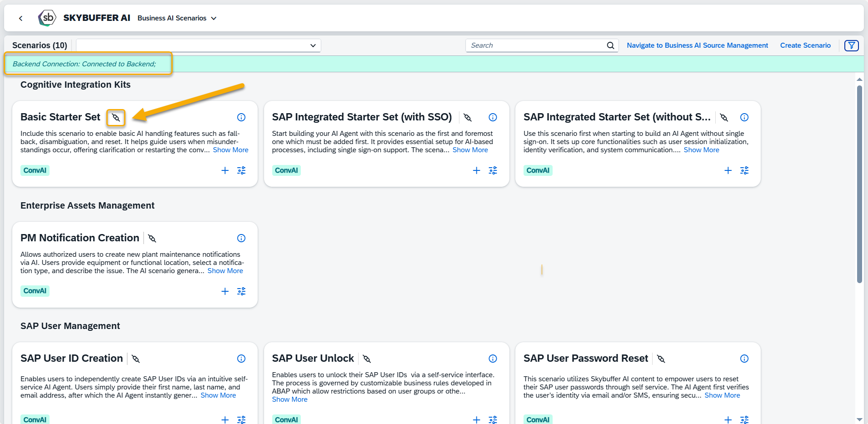The height and width of the screenshot is (424, 868).
Task: Click the Skybuffer sb logo
Action: coord(47,18)
